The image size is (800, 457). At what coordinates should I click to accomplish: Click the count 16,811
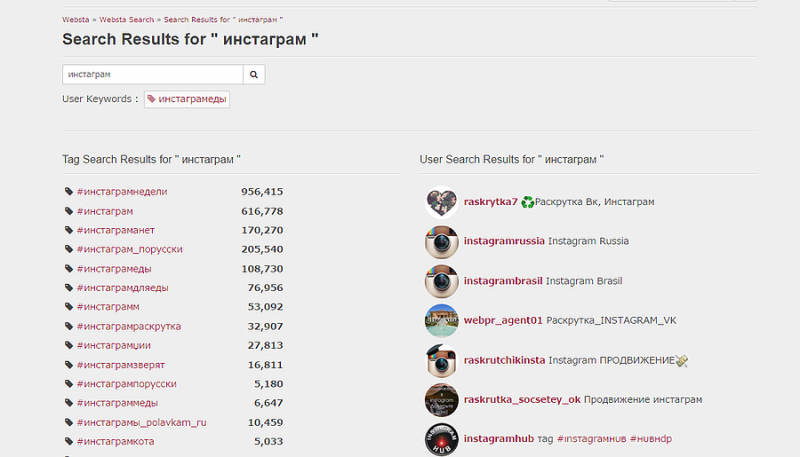coord(265,365)
